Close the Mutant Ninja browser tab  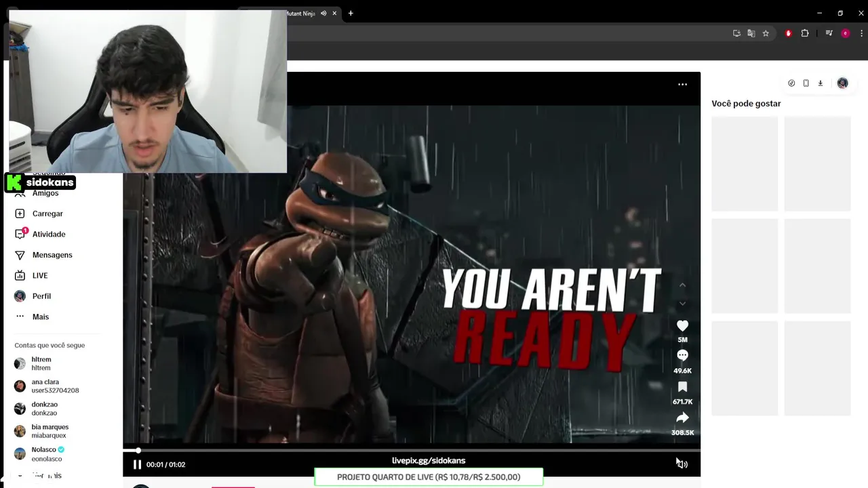(334, 14)
